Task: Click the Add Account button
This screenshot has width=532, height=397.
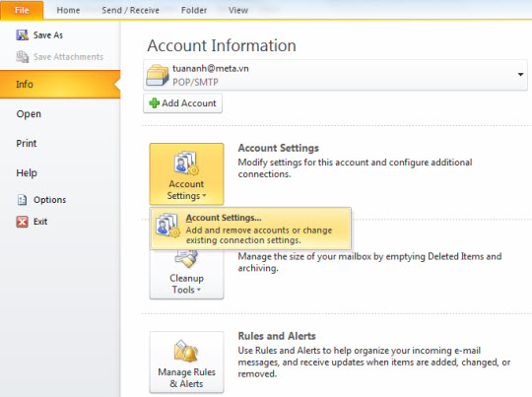Action: (182, 103)
